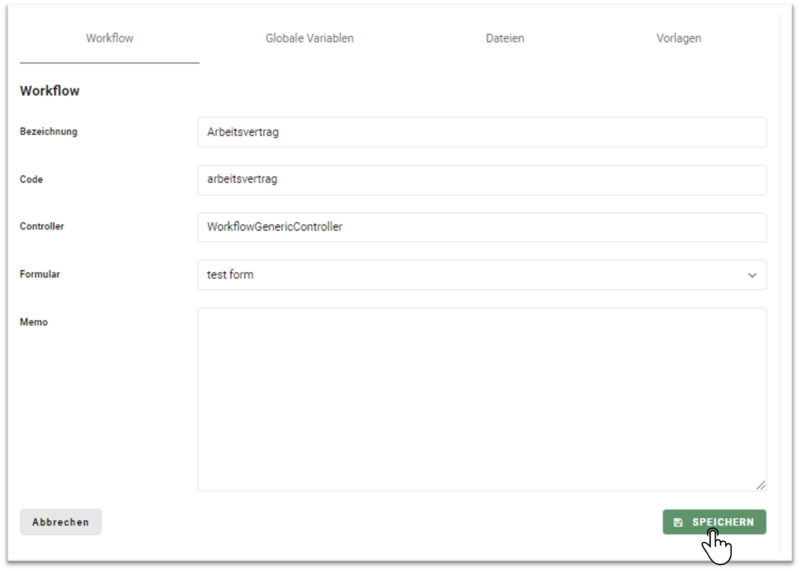Image resolution: width=800 pixels, height=571 pixels.
Task: Click the Memo field label
Action: 34,322
